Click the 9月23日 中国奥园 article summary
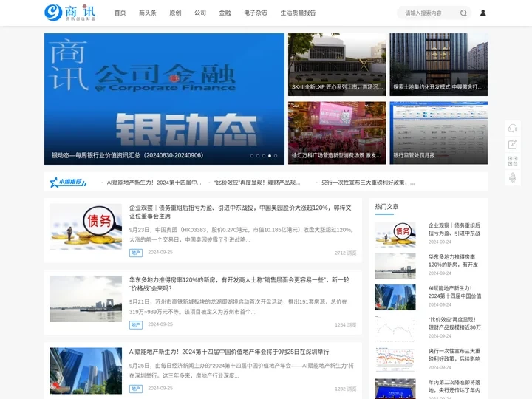The width and height of the screenshot is (532, 399). point(242,235)
